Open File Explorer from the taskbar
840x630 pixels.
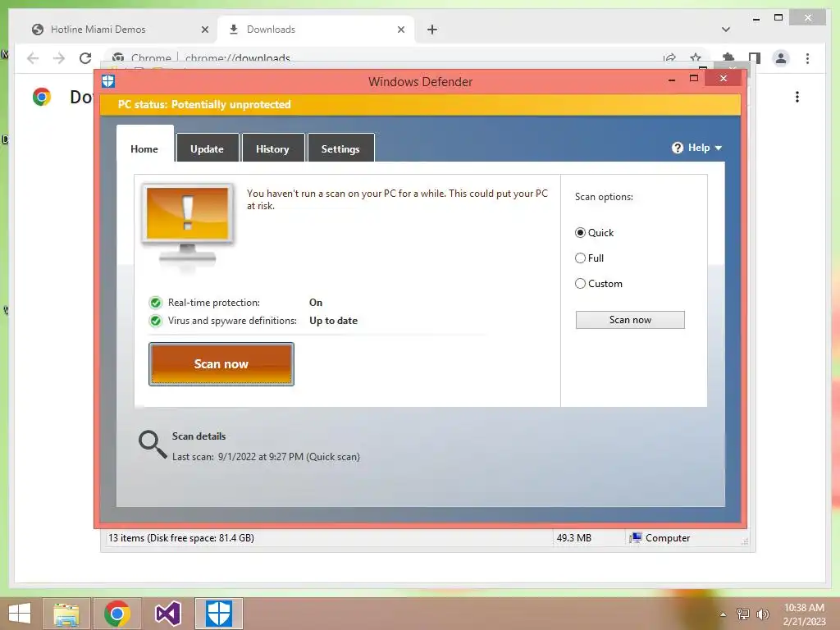click(66, 614)
